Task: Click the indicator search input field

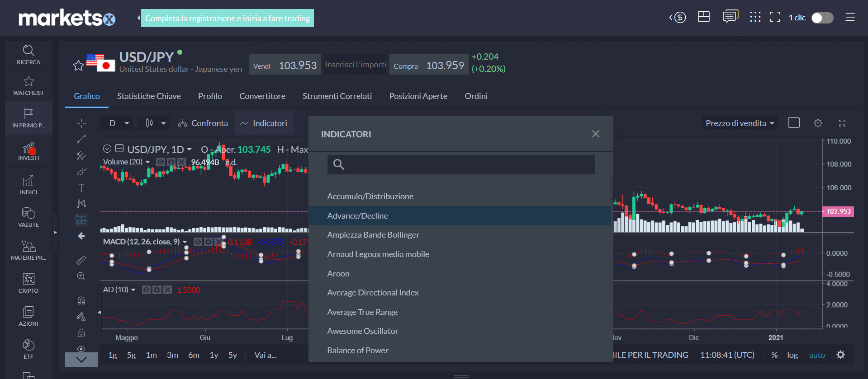Action: coord(461,164)
